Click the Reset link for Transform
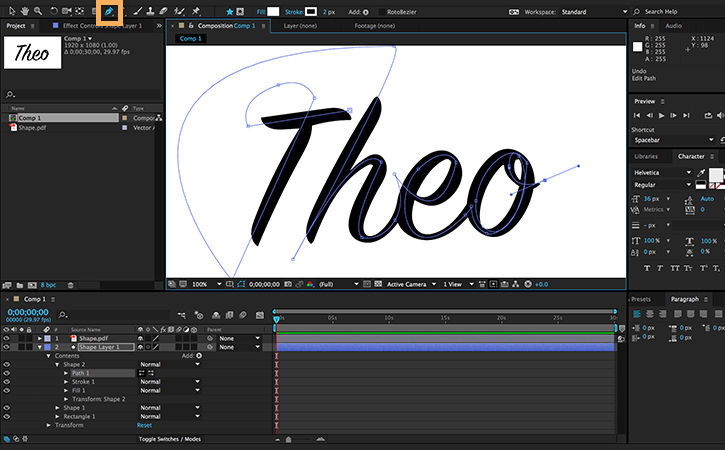Viewport: 725px width, 450px height. (144, 425)
